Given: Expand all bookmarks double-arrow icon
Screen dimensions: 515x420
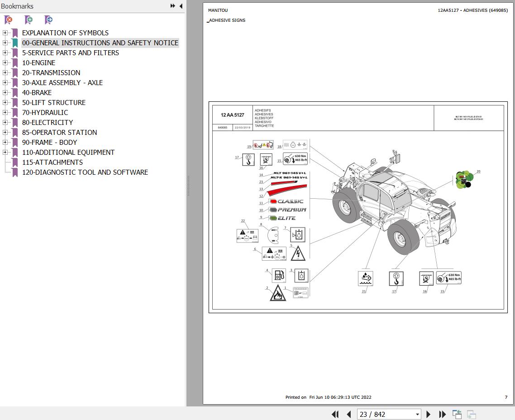Looking at the screenshot, I should [172, 6].
